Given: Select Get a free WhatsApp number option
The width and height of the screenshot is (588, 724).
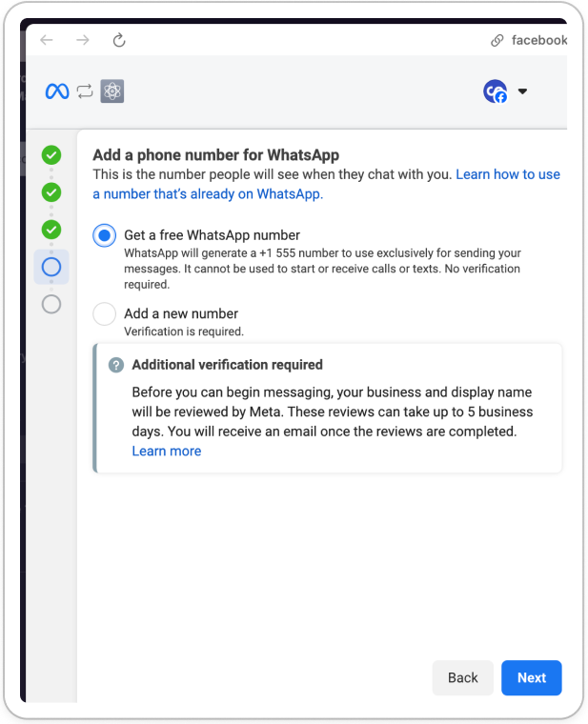Looking at the screenshot, I should point(105,235).
